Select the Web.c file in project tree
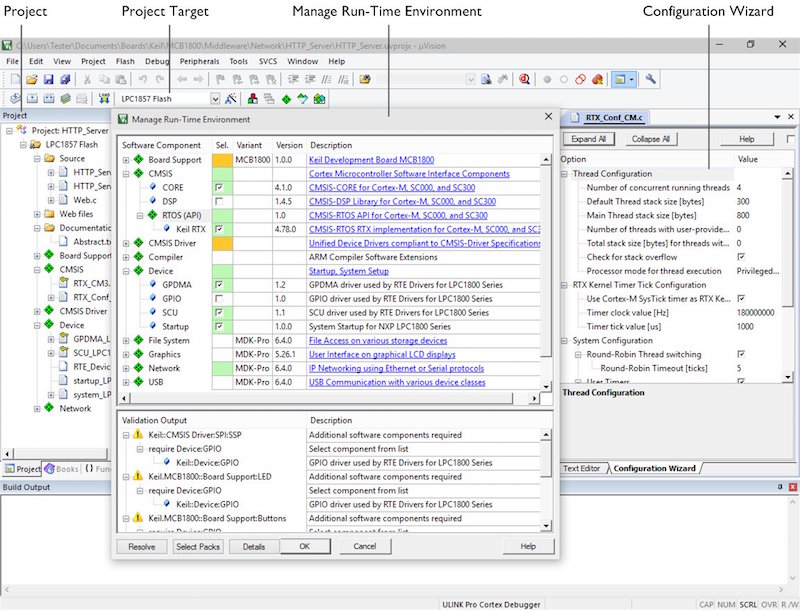This screenshot has width=800, height=610. point(83,200)
